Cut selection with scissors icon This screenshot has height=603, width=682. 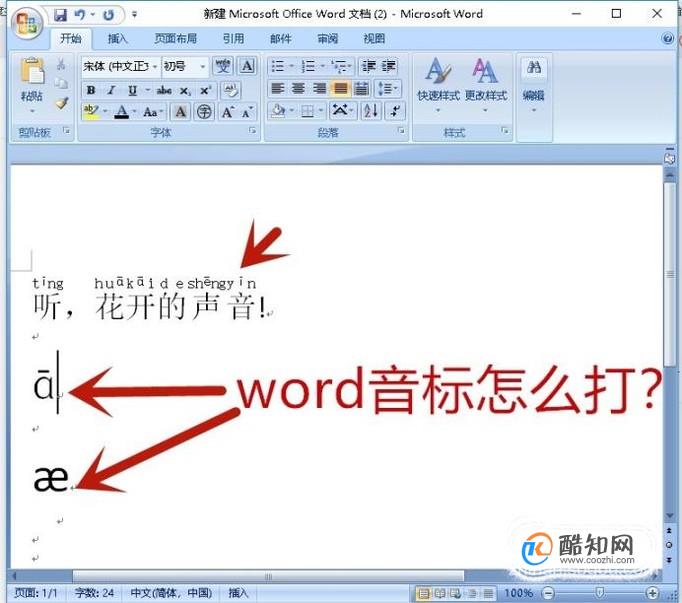point(61,65)
